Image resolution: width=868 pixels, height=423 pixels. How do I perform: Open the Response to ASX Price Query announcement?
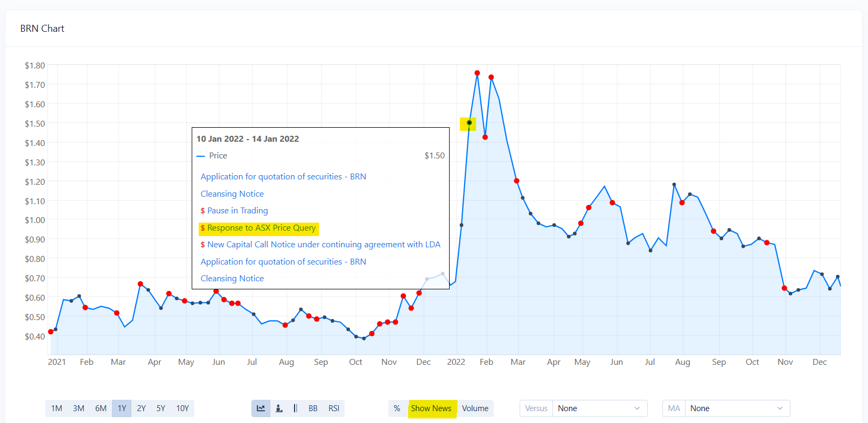coord(261,228)
